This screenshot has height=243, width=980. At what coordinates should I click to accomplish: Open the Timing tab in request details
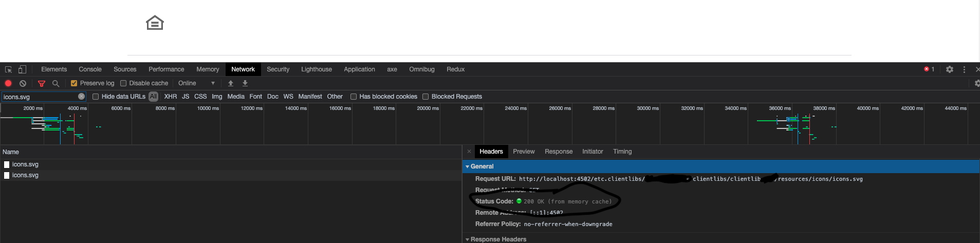pos(622,152)
